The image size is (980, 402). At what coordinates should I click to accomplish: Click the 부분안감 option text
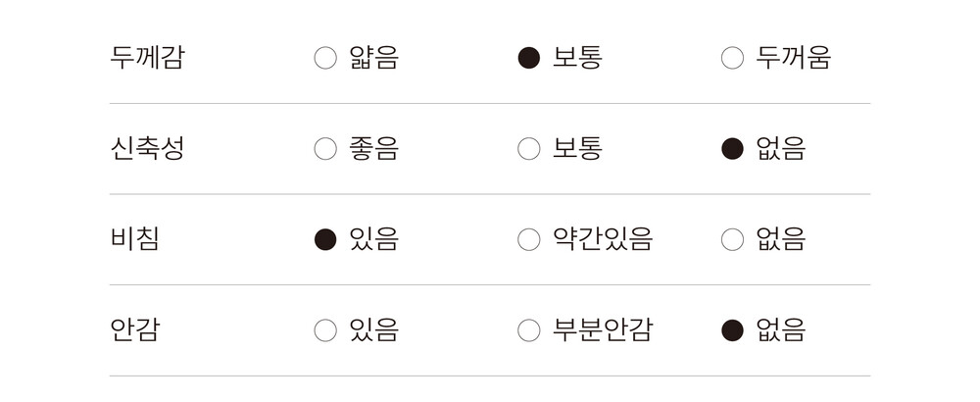(x=602, y=330)
